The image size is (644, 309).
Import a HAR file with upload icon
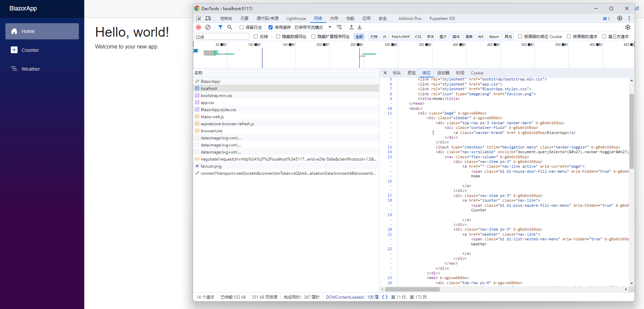click(x=351, y=27)
